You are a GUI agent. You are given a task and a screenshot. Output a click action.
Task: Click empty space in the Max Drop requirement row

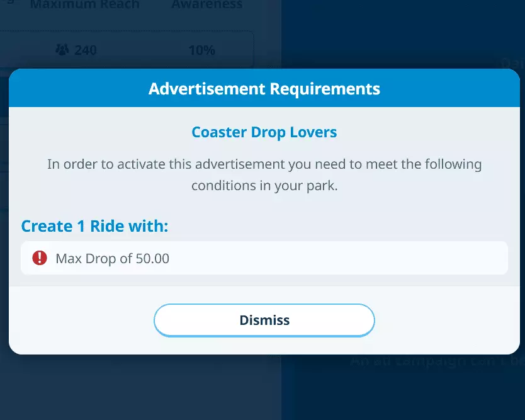click(x=346, y=258)
